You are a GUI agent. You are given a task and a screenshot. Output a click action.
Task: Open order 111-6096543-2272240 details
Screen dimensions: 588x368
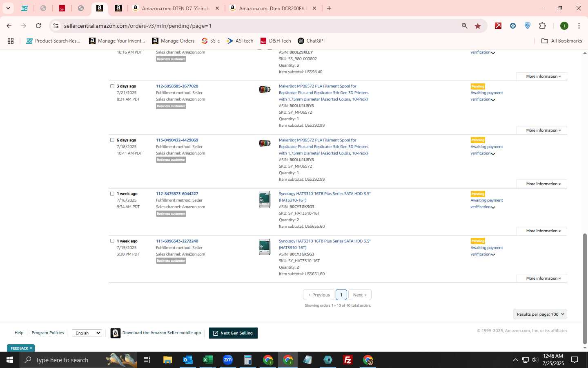177,241
